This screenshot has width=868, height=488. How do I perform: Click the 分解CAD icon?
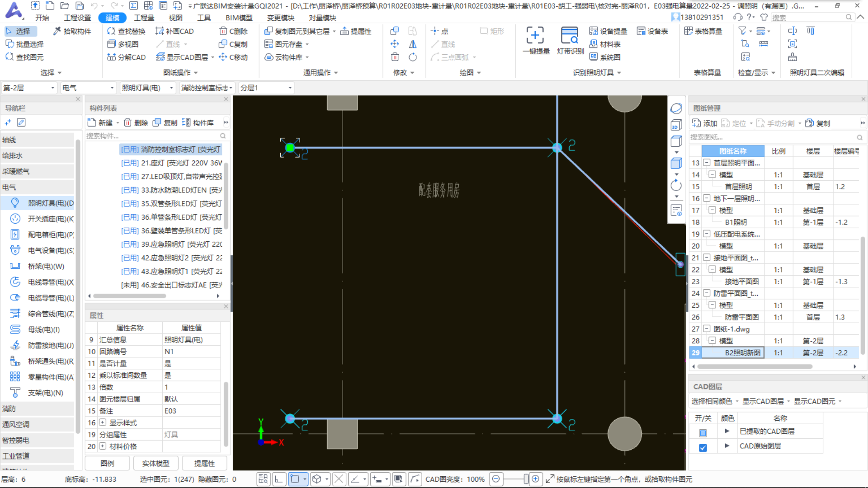(126, 57)
